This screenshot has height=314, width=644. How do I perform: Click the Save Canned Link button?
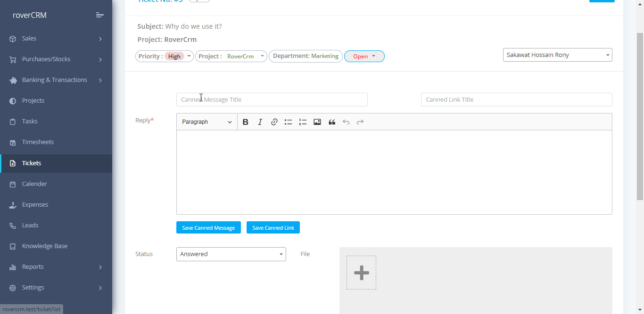[273, 228]
